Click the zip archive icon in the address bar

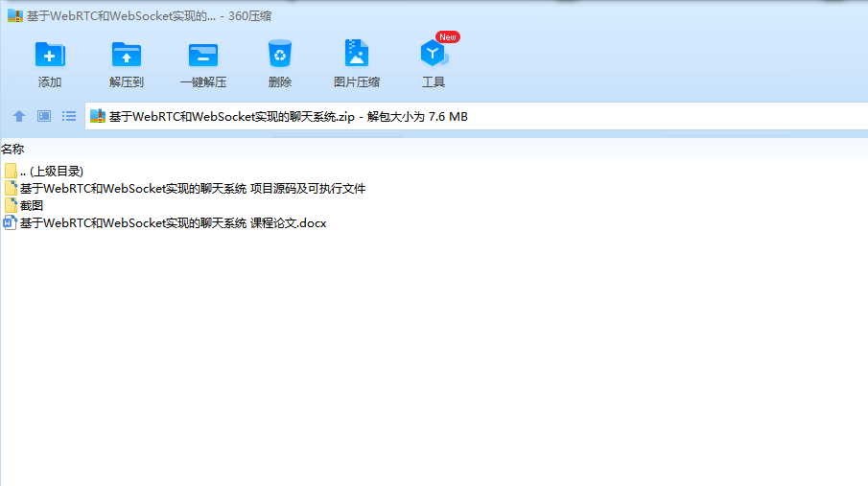98,116
